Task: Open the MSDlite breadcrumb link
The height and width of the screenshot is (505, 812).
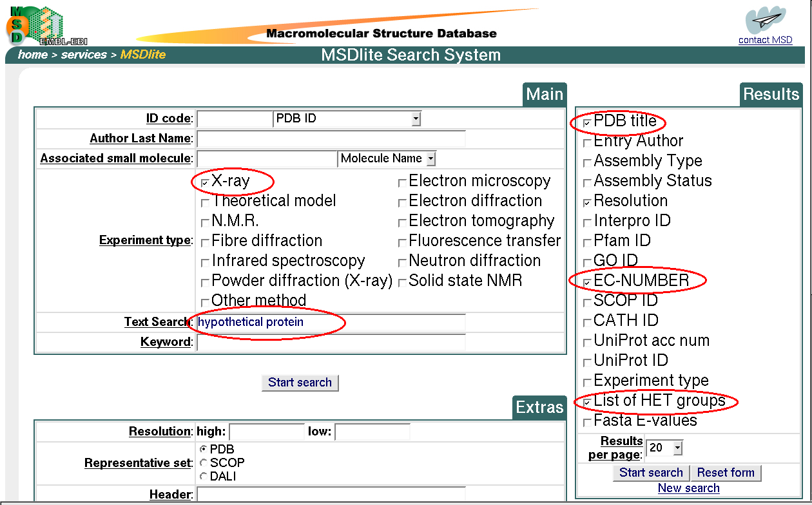Action: [x=143, y=55]
